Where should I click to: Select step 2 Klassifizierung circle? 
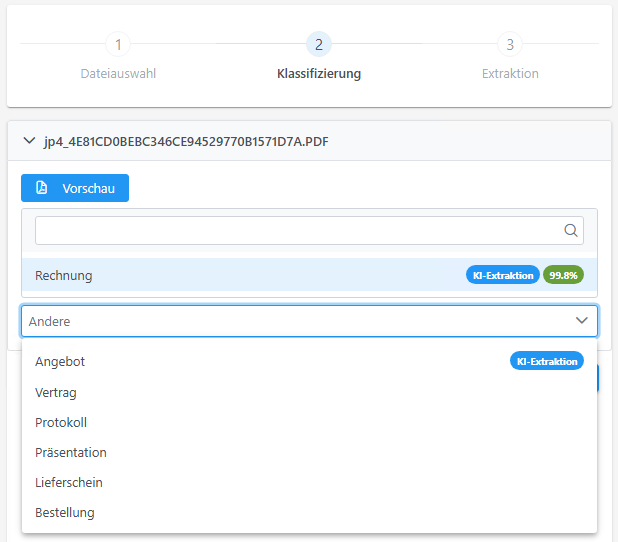click(319, 44)
